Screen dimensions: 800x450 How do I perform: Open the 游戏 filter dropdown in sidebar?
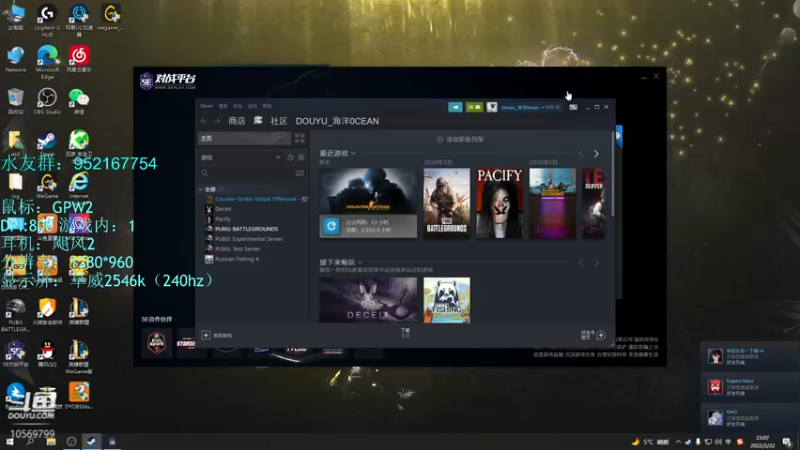click(240, 158)
